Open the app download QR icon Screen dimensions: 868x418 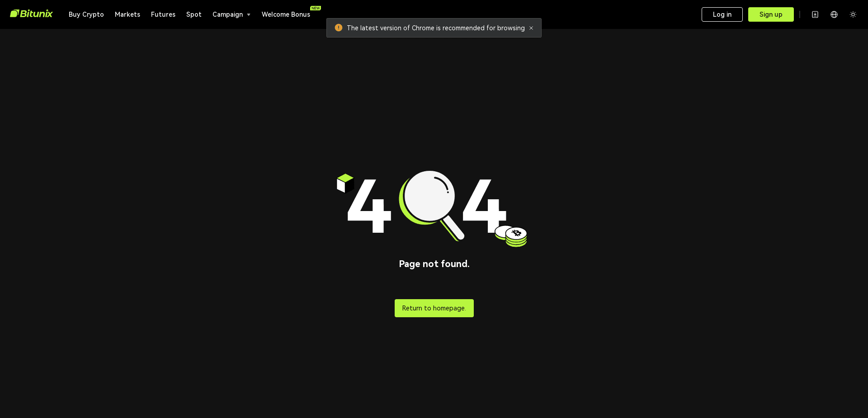[815, 14]
